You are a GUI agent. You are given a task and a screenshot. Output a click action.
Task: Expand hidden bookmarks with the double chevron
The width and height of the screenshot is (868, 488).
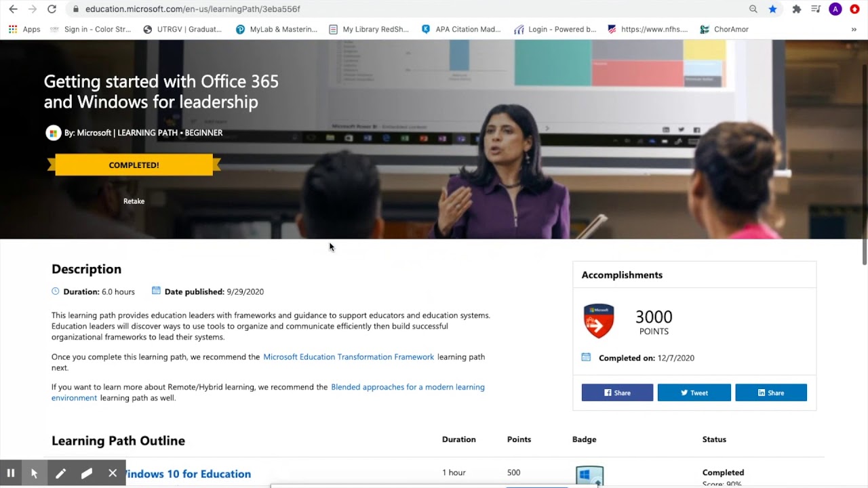[854, 29]
